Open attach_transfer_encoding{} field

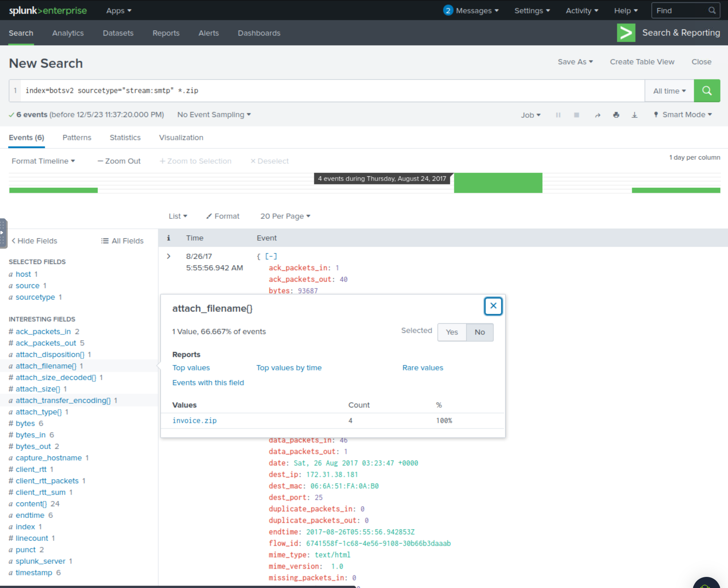tap(63, 401)
